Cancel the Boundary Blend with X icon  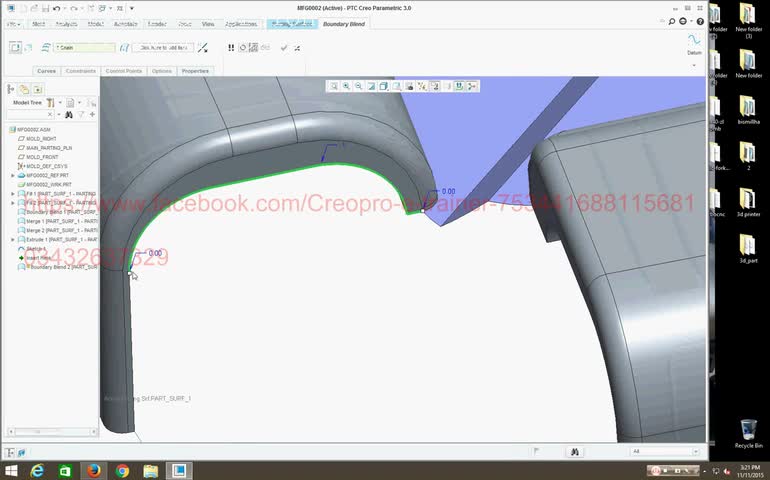click(297, 48)
